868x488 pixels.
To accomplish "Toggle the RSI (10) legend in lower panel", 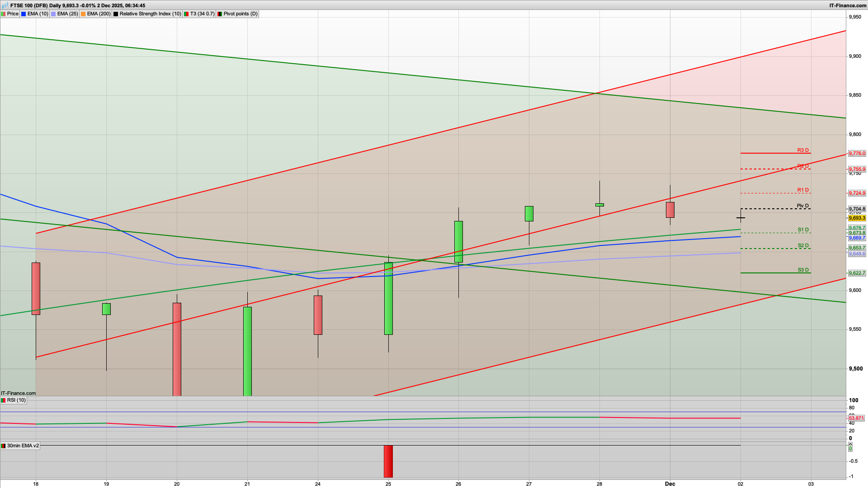I will pos(17,400).
